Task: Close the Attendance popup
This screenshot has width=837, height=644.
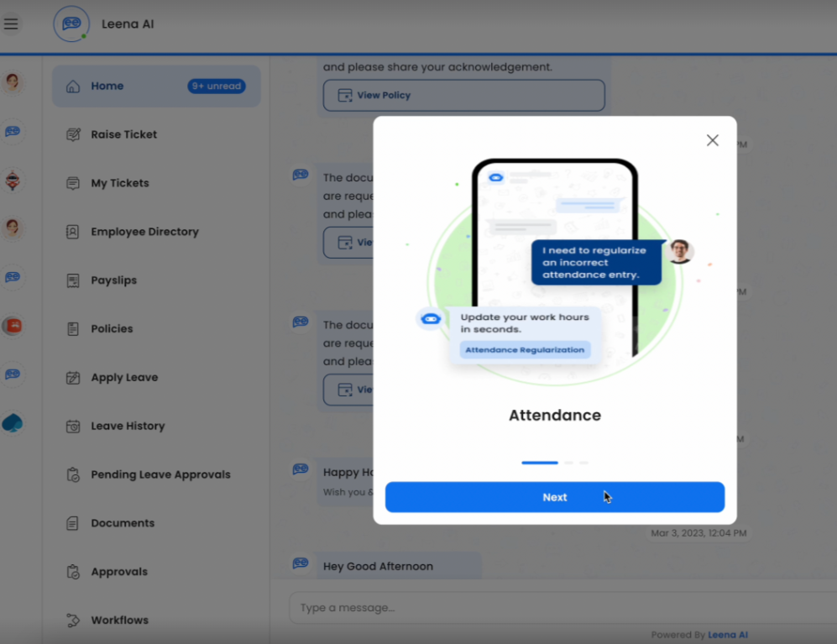Action: click(x=712, y=140)
